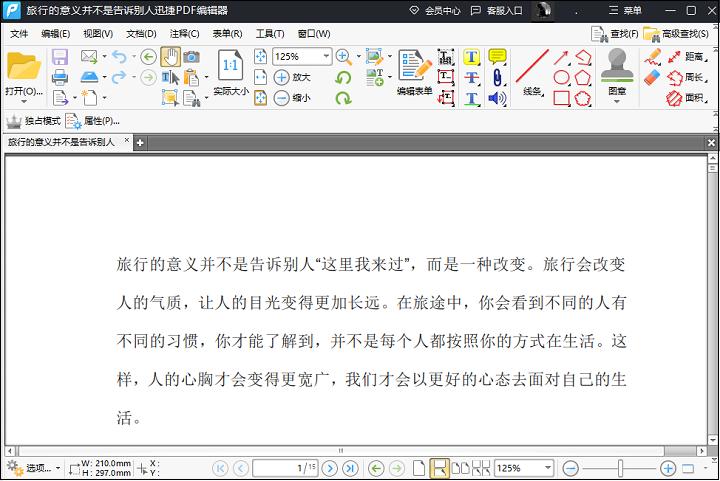
Task: Click the Fit Page icon above Fit Width
Action: point(260,56)
